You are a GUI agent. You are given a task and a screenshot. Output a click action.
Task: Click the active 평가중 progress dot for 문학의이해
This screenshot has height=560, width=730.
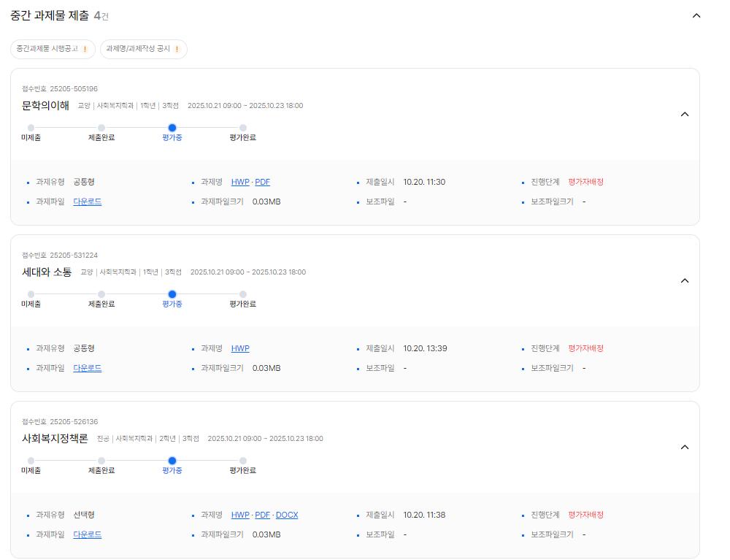click(x=172, y=128)
